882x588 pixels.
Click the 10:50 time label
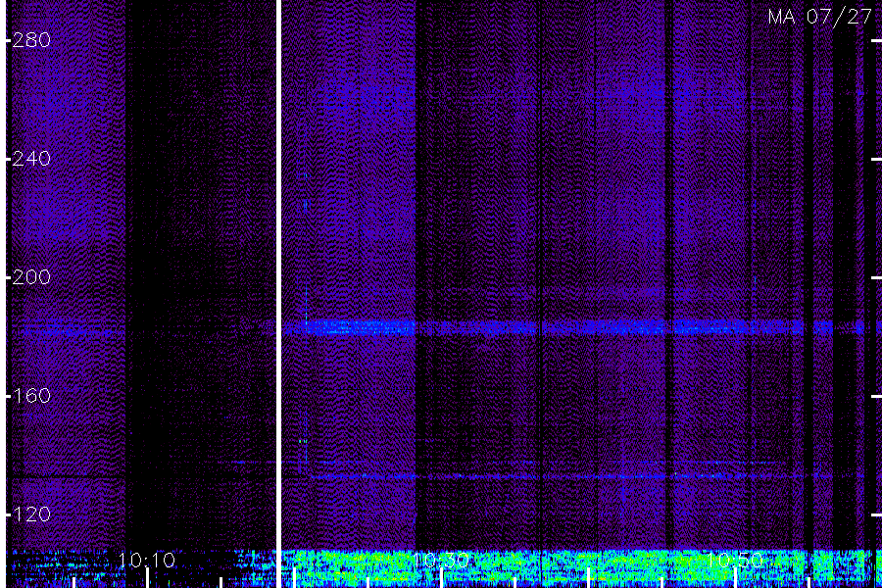[x=735, y=560]
